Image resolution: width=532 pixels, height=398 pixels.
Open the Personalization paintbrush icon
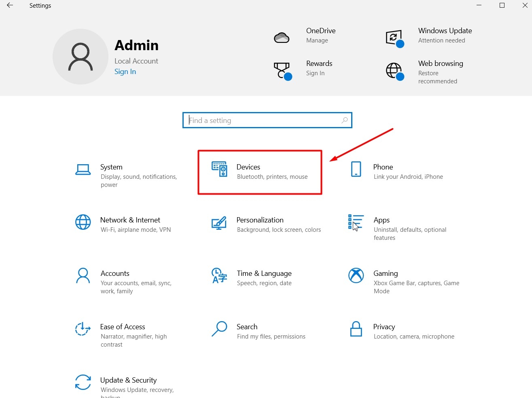(219, 222)
